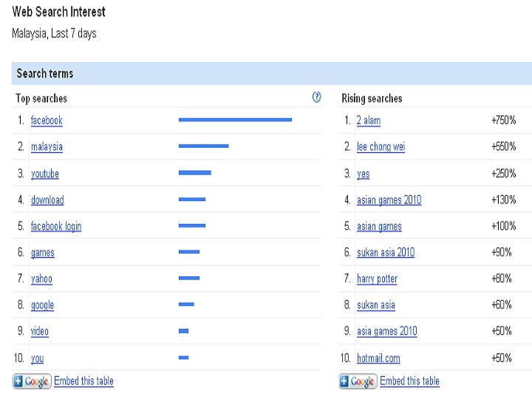This screenshot has height=399, width=532.
Task: Click the hotmail.com rising search
Action: tap(378, 358)
